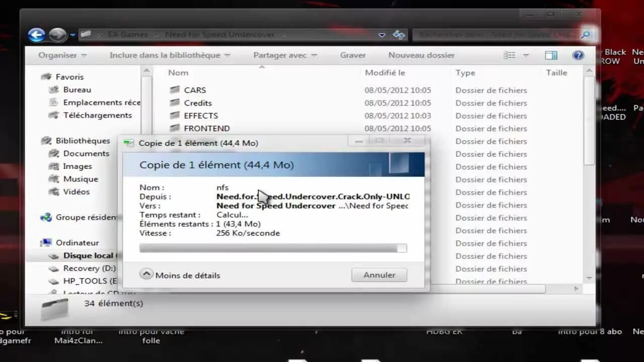This screenshot has width=644, height=362.
Task: Sort by the Nom column header
Action: (x=178, y=73)
